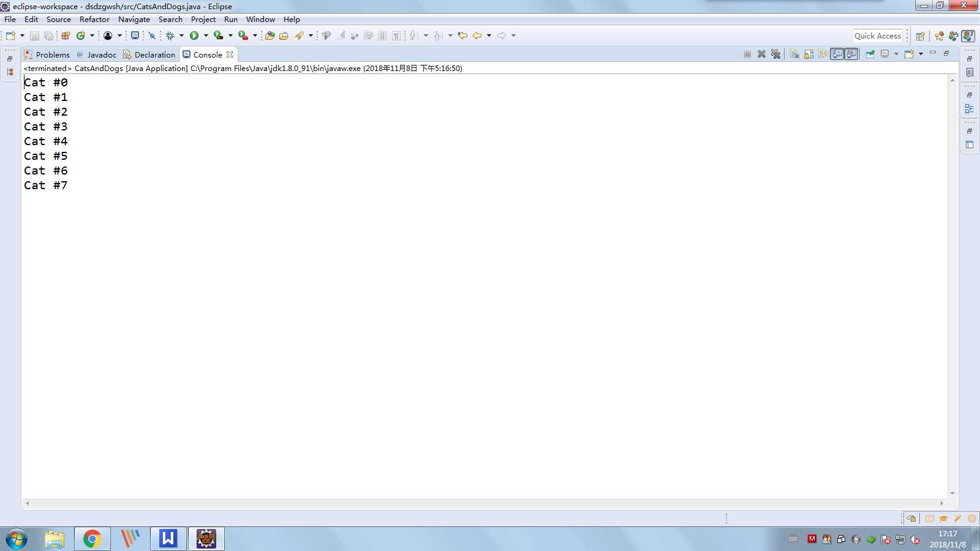Switch to the Javadoc tab
Viewport: 980px width, 551px height.
[96, 54]
